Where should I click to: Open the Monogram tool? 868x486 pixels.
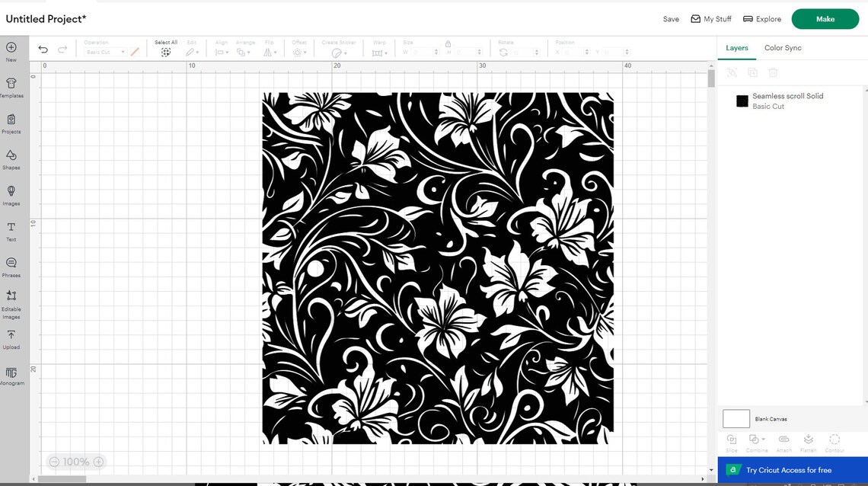pos(11,374)
